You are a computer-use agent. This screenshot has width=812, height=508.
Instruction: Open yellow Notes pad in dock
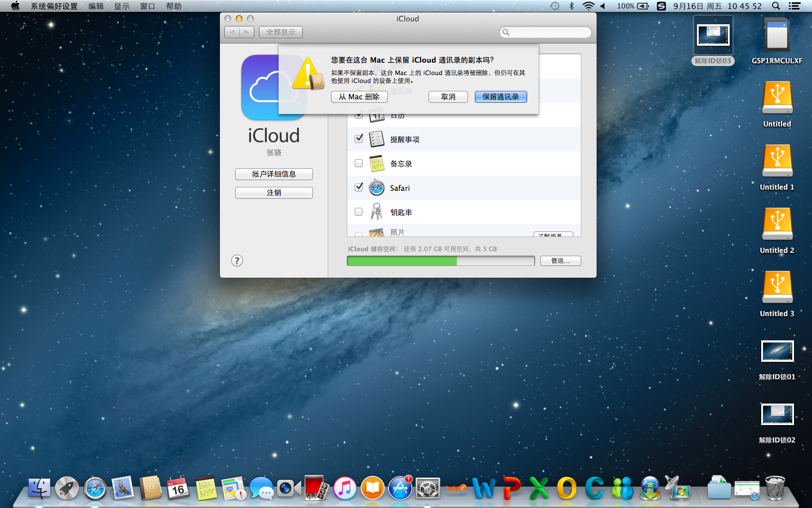click(x=206, y=488)
